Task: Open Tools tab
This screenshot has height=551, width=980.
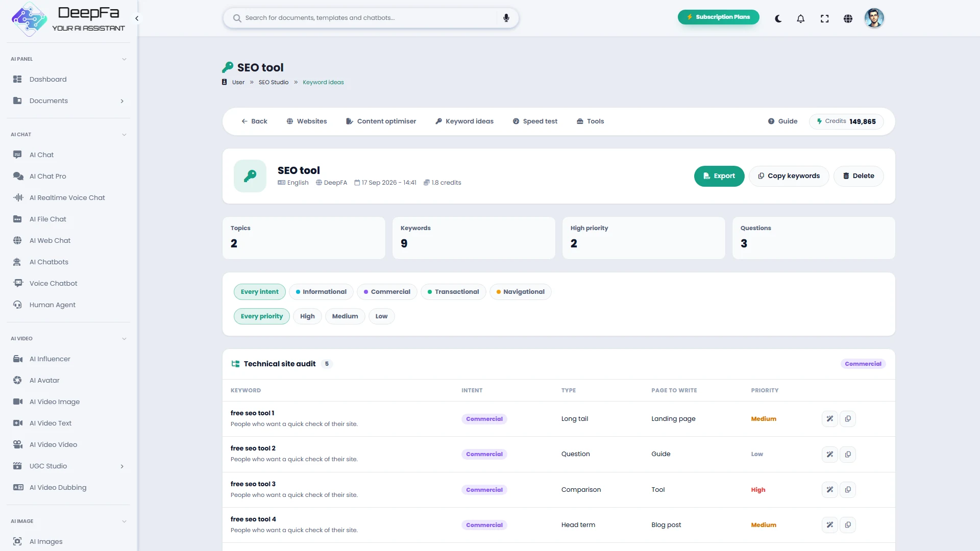Action: (591, 121)
